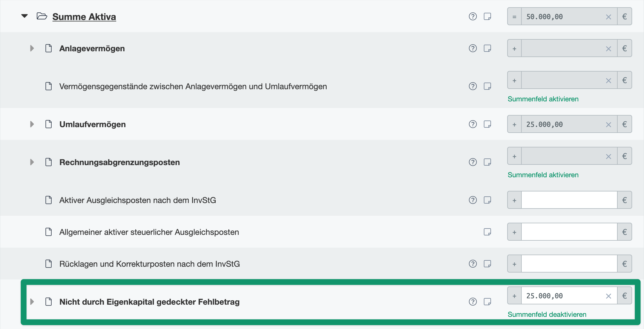Open help for Anlagevermögen row

[x=473, y=48]
